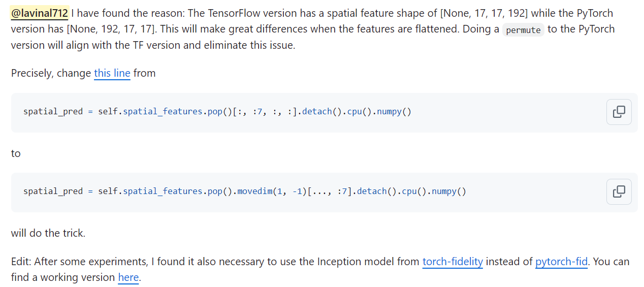
Task: Click 'numpy' in the first code block
Action: (x=389, y=112)
